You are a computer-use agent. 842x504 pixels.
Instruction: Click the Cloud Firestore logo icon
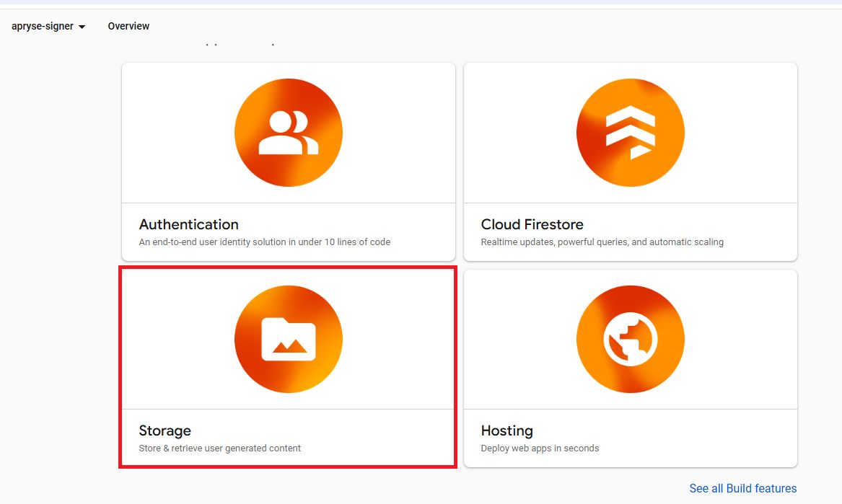pos(630,133)
